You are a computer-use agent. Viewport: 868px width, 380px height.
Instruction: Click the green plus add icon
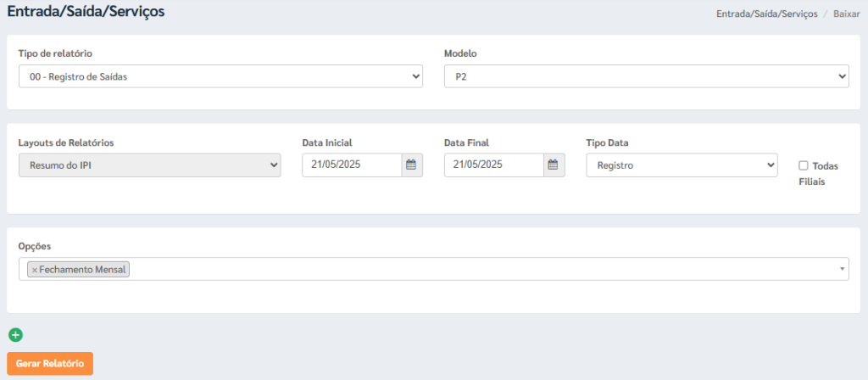(x=15, y=334)
